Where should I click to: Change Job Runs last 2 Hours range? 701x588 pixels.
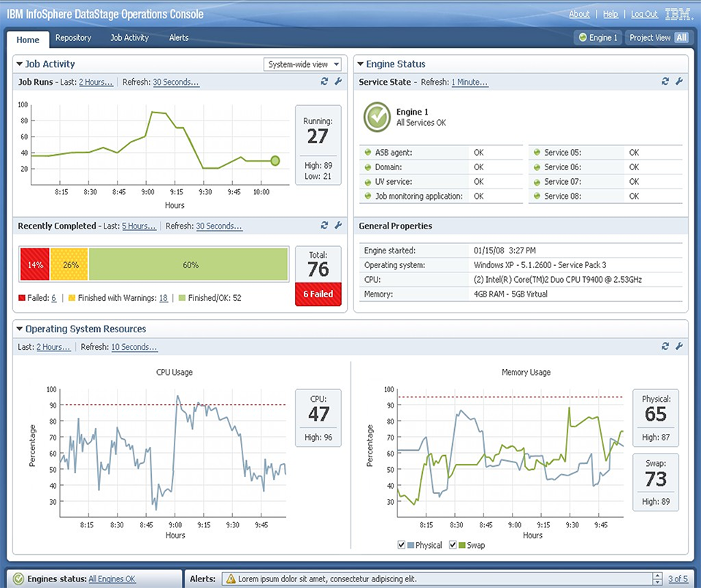tap(96, 83)
